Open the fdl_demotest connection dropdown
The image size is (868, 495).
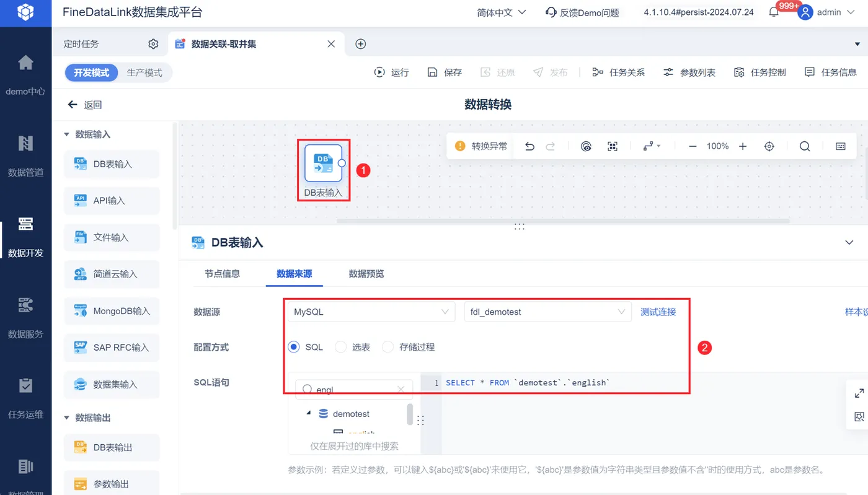tap(547, 312)
